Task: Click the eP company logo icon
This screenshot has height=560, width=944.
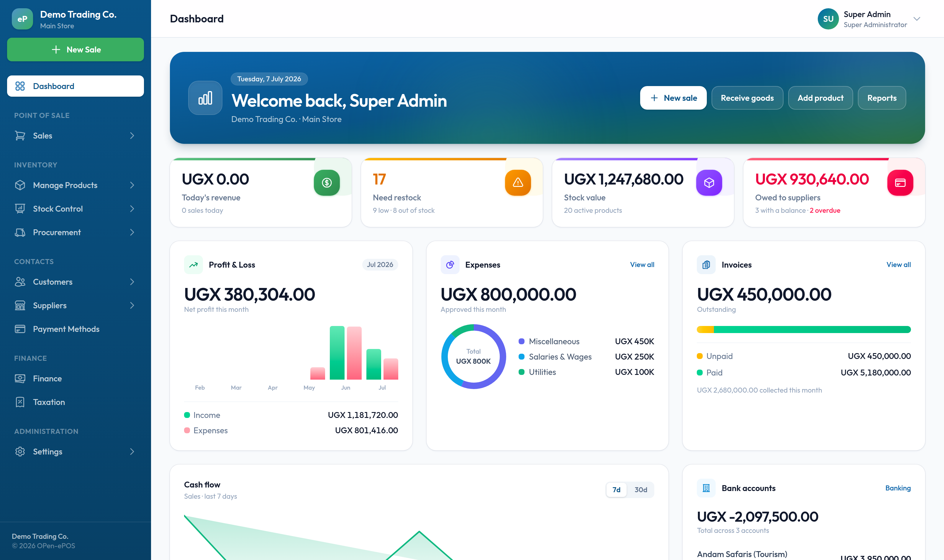Action: click(x=22, y=19)
